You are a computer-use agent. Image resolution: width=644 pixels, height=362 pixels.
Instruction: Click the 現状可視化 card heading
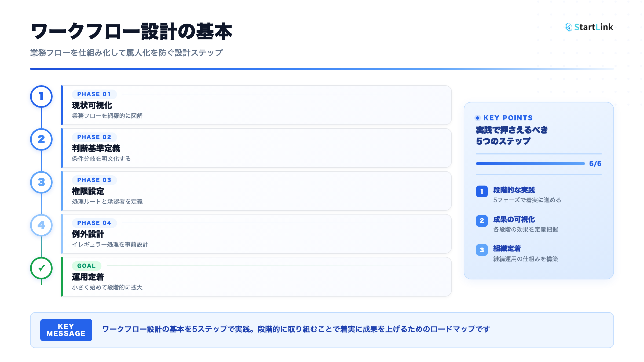(x=92, y=105)
